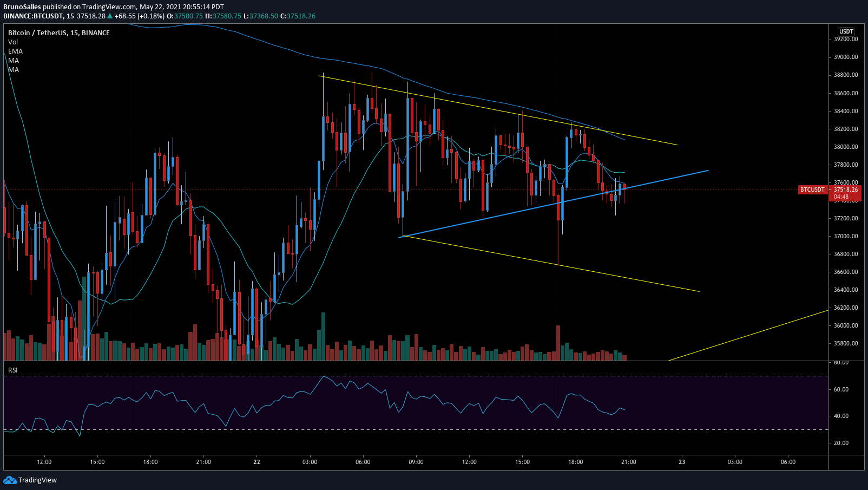Viewport: 868px width, 490px height.
Task: Click the 39000.00 price axis label
Action: point(846,57)
